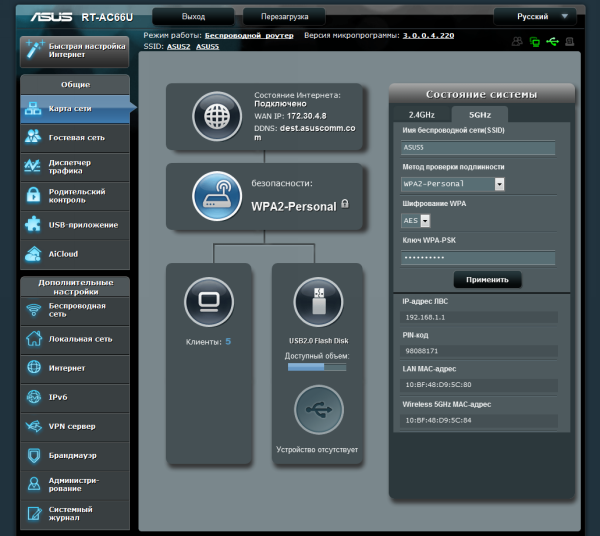The image size is (600, 536).
Task: Open the firmware version 3.0.0.4.220 link
Action: [428, 36]
